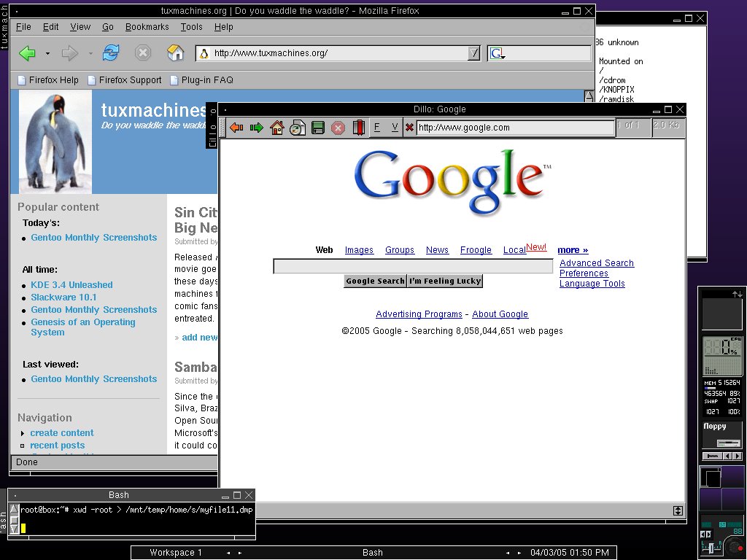
Task: Click Firefox Help bookmark icon
Action: click(x=21, y=80)
